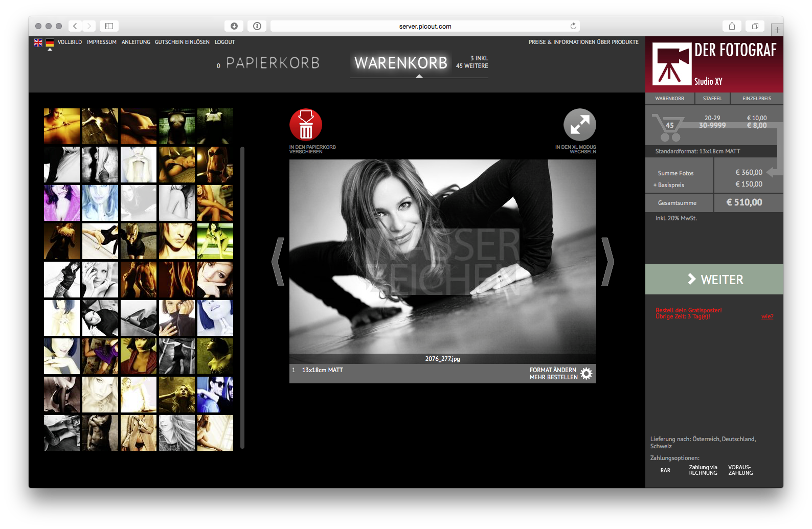
Task: Open the VOLLBILD menu item
Action: click(x=70, y=42)
